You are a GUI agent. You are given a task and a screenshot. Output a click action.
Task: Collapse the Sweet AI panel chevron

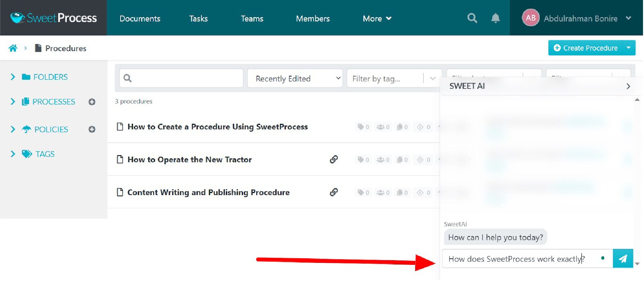[x=628, y=86]
